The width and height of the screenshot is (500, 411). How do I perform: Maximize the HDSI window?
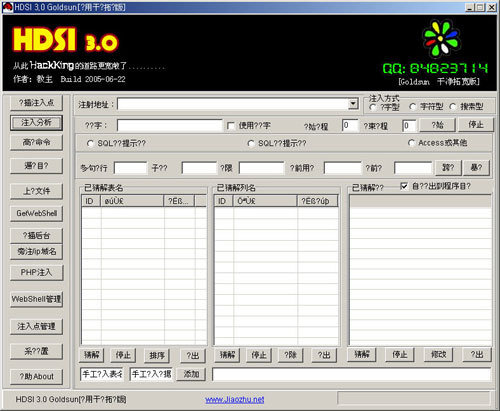click(480, 7)
